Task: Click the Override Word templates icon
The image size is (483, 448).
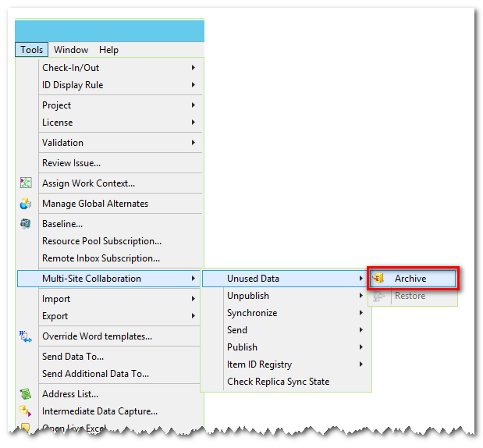Action: (26, 336)
